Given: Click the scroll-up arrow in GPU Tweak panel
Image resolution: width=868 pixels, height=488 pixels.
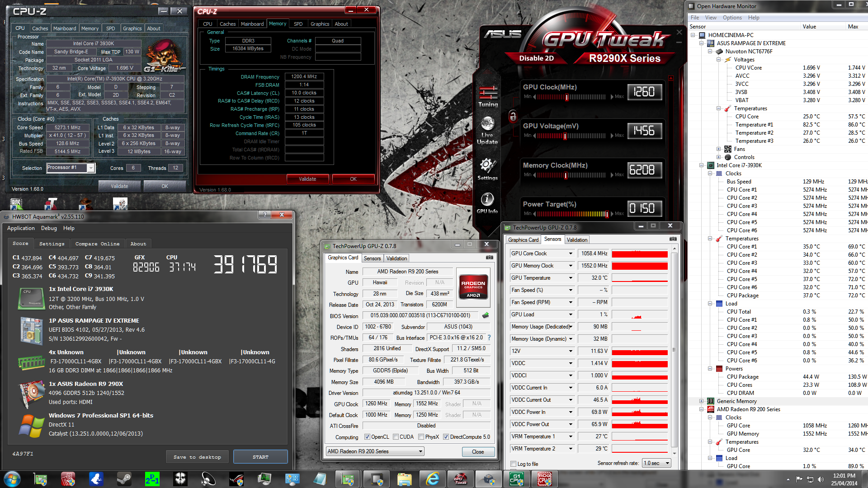Looking at the screenshot, I should (x=671, y=78).
